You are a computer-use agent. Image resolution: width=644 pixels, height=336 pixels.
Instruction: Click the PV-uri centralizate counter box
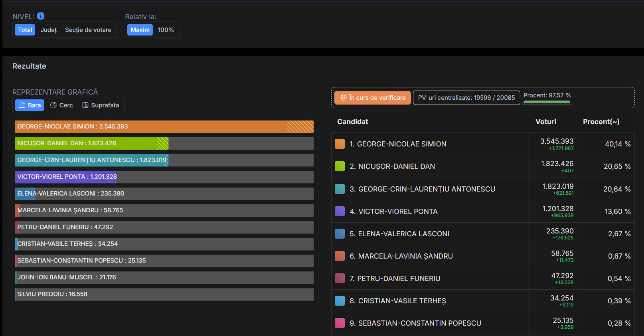(x=466, y=98)
